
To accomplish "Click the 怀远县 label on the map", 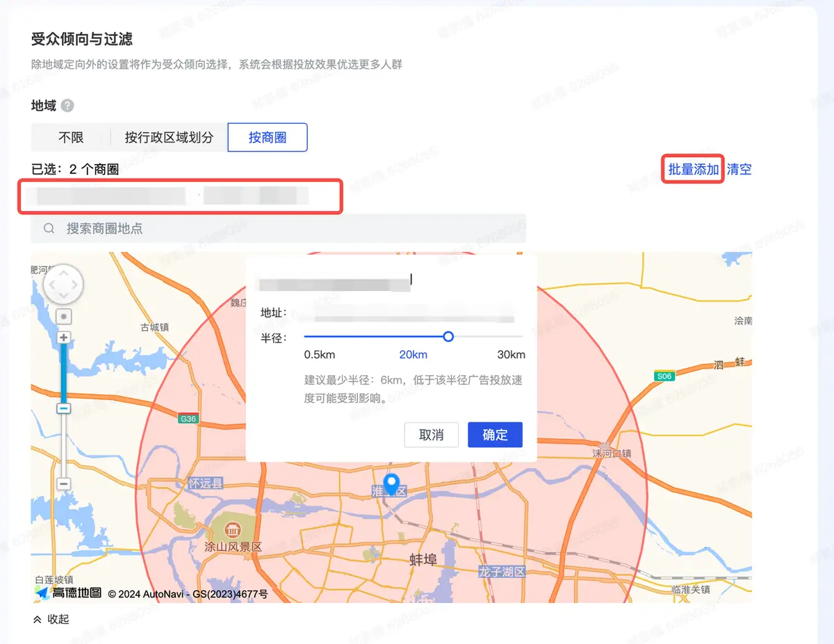I will [x=206, y=483].
